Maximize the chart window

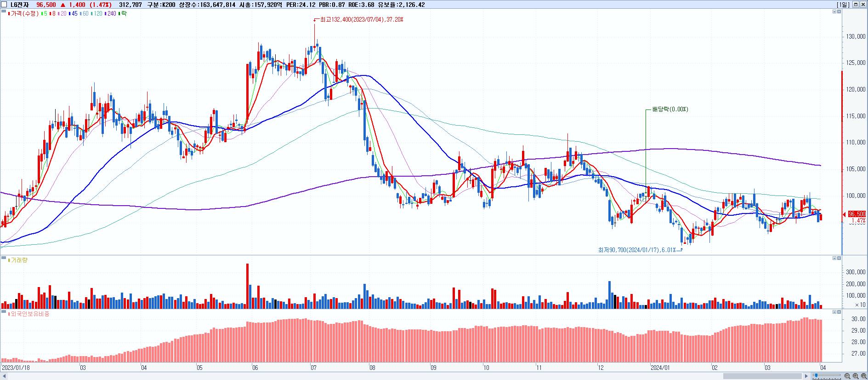[856, 5]
